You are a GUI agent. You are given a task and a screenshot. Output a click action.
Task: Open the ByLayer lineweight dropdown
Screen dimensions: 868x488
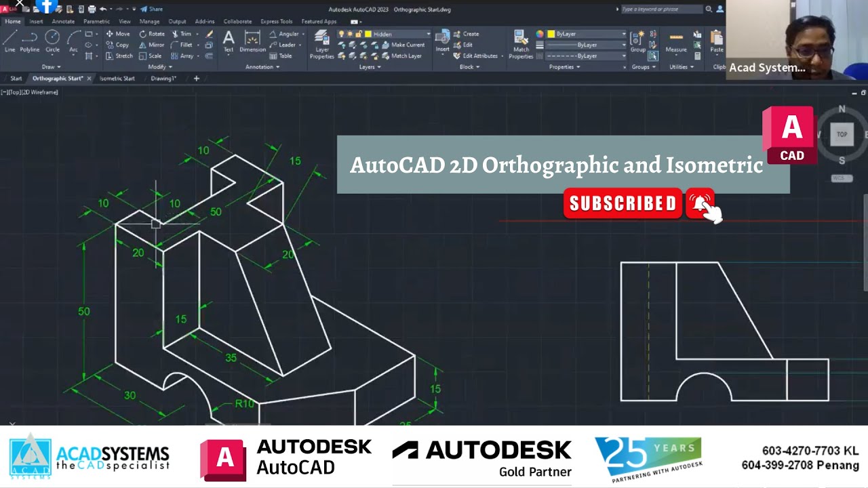click(x=623, y=45)
